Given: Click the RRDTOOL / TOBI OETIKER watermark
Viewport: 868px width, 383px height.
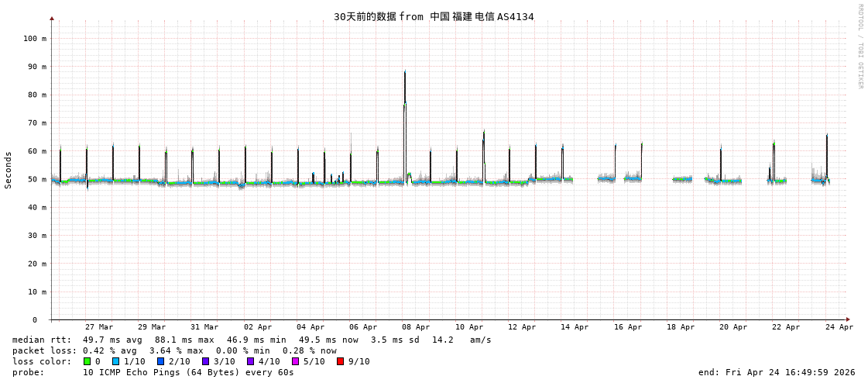Looking at the screenshot, I should [x=859, y=47].
